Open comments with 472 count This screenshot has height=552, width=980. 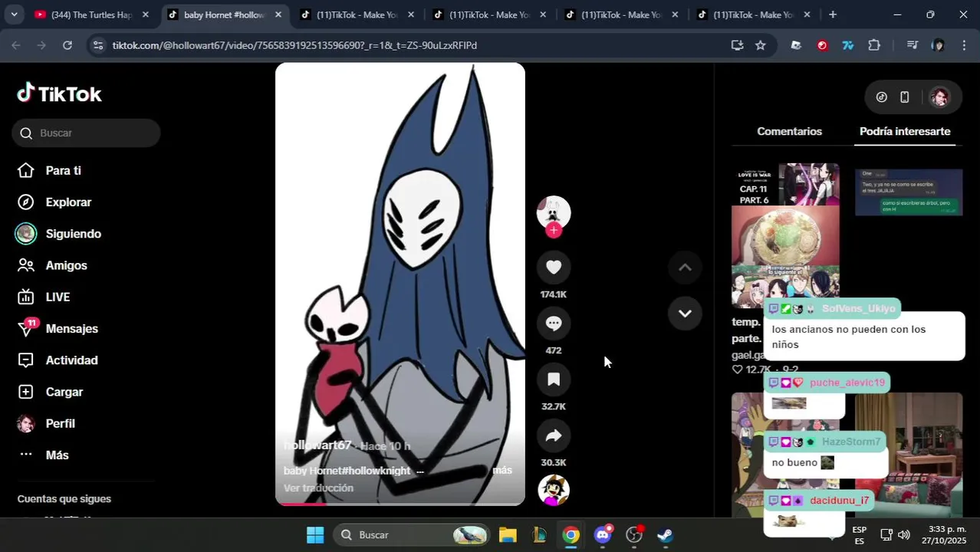coord(554,323)
